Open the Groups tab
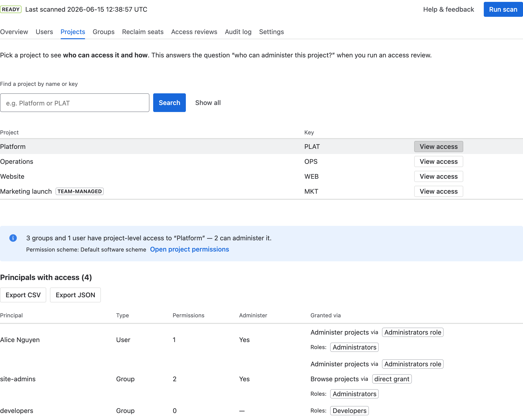The image size is (523, 420). click(104, 32)
